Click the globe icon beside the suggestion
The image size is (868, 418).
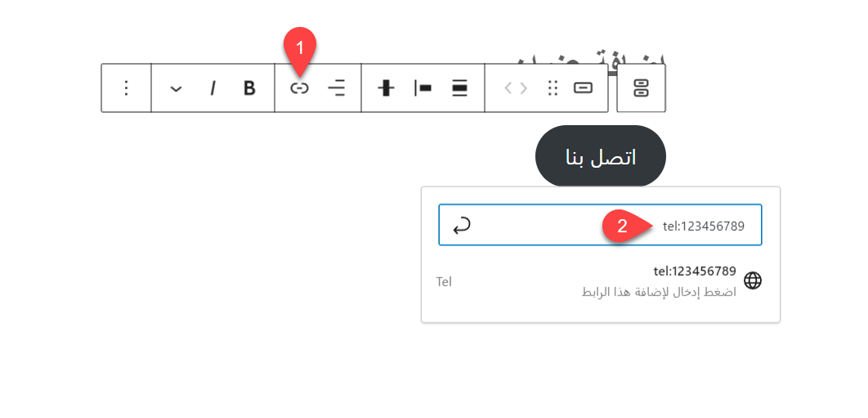click(753, 281)
